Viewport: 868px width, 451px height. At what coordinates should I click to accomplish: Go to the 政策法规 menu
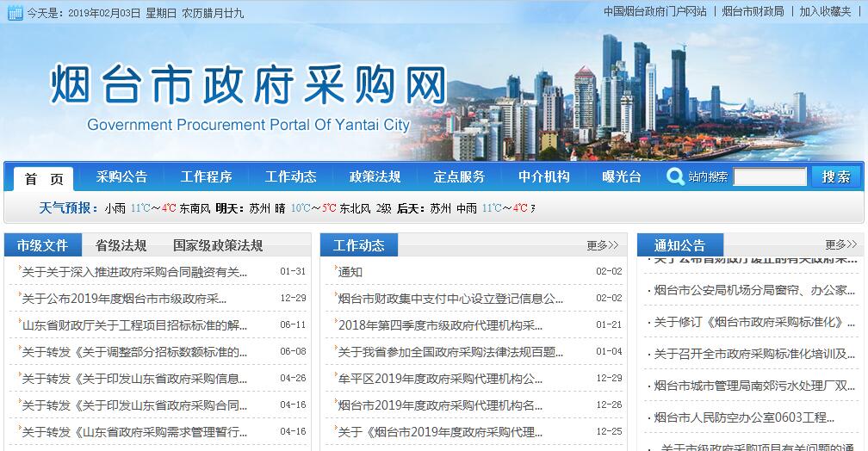tap(375, 177)
